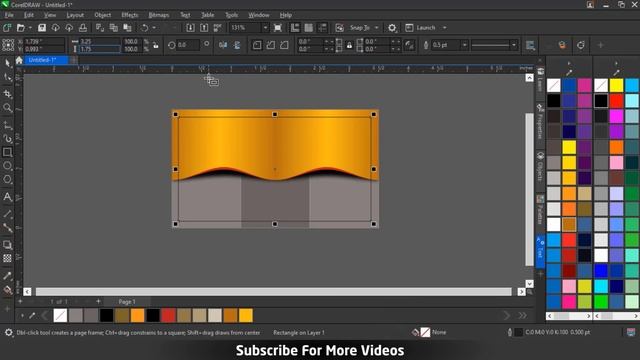Select the Crop tool
The width and height of the screenshot is (640, 360).
tap(7, 94)
